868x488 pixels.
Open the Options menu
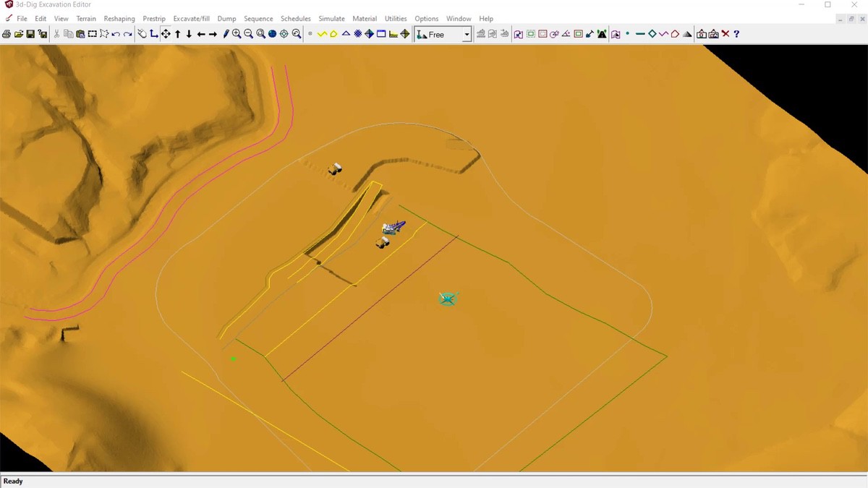tap(427, 19)
